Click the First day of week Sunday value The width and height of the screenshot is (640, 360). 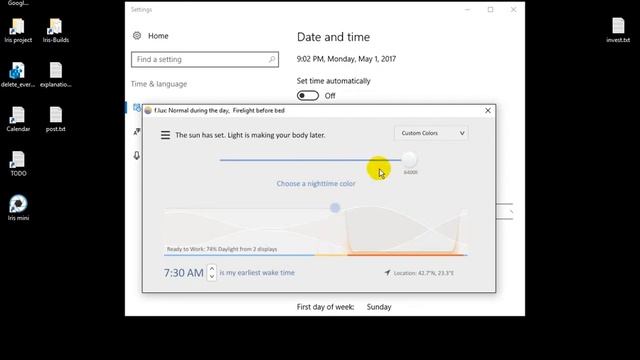(x=379, y=307)
